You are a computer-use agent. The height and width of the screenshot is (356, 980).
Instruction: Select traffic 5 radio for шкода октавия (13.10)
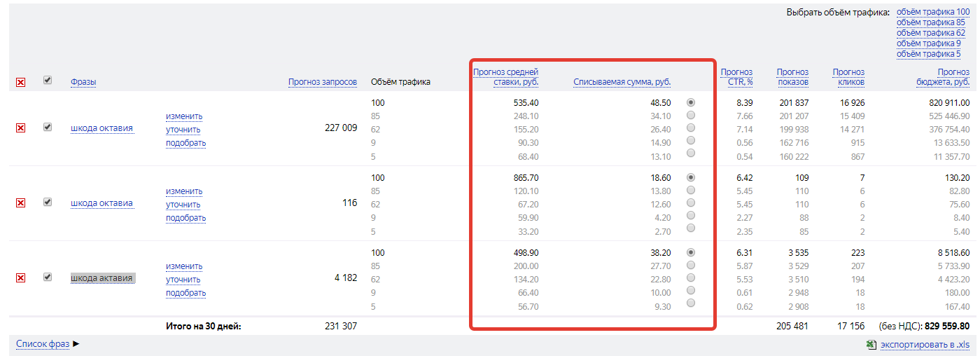point(691,153)
